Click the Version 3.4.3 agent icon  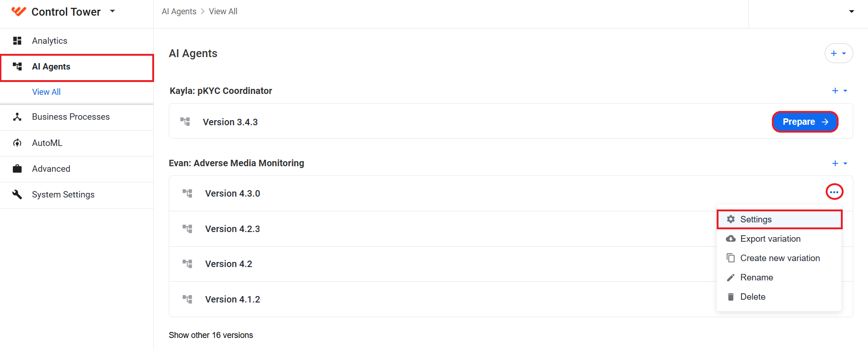tap(185, 122)
